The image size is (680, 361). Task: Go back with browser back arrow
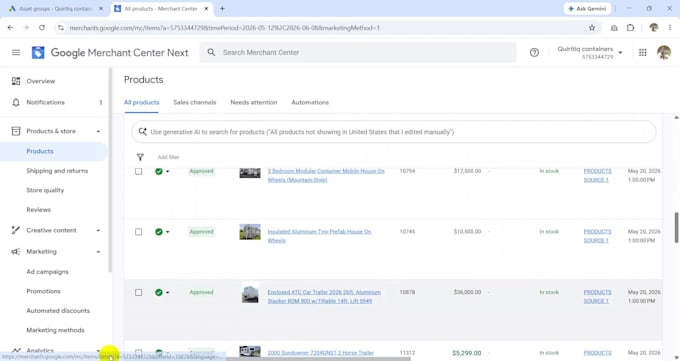[10, 28]
